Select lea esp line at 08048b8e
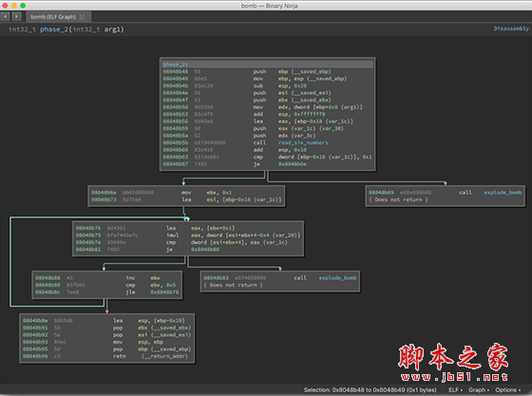Viewport: 532px width, 396px height. coord(106,320)
